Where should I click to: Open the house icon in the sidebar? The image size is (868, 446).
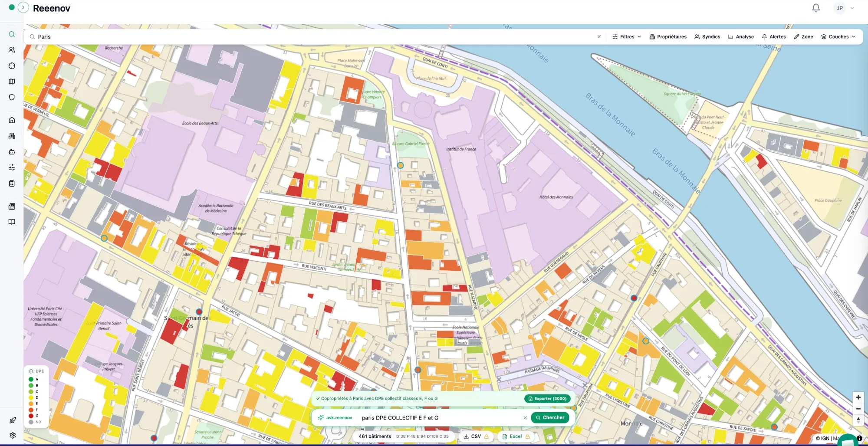click(x=12, y=120)
